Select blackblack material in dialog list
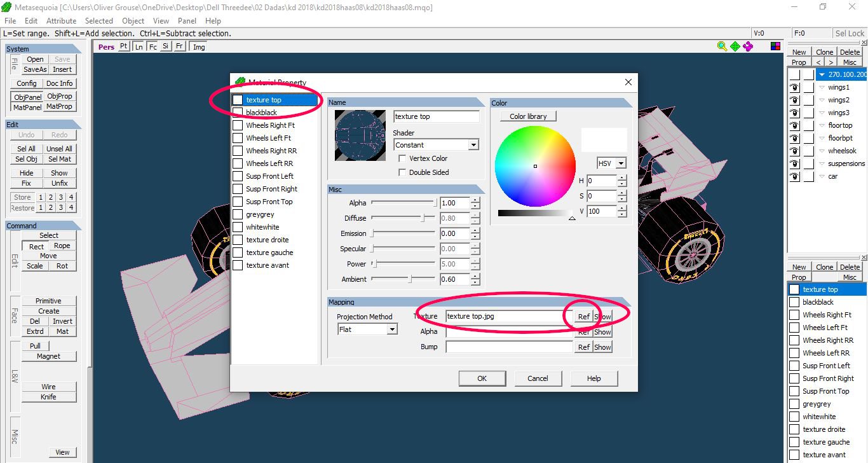Image resolution: width=868 pixels, height=463 pixels. (262, 113)
